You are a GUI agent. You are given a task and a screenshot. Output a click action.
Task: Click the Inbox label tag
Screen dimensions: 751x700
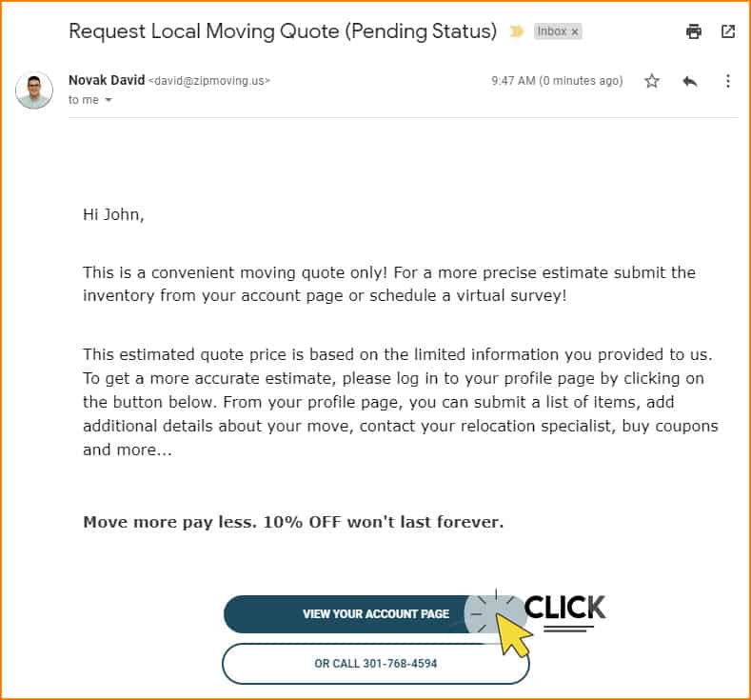pyautogui.click(x=552, y=31)
